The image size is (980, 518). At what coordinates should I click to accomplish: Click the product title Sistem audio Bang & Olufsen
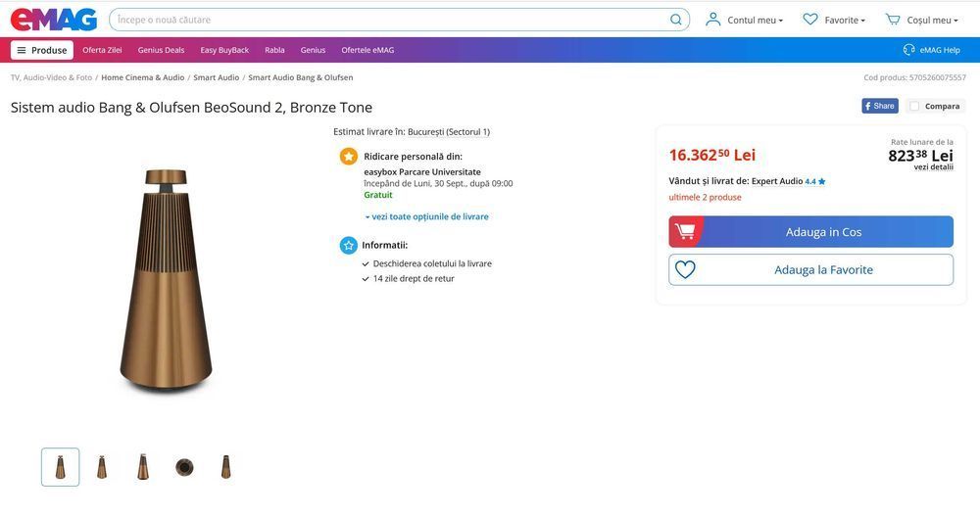[191, 108]
